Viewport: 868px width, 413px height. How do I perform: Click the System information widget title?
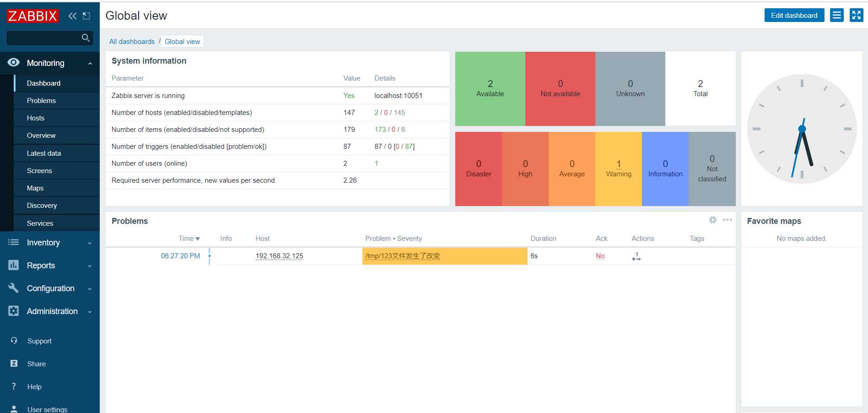coord(149,61)
